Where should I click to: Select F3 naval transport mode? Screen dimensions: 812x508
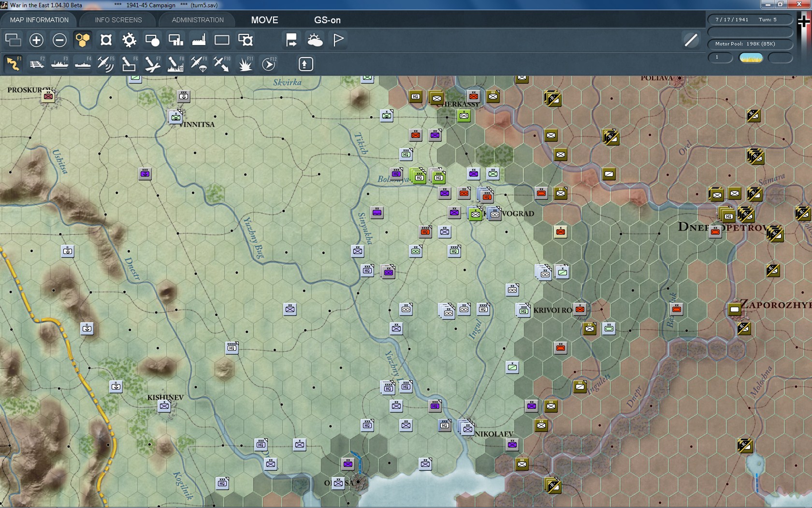click(x=60, y=64)
